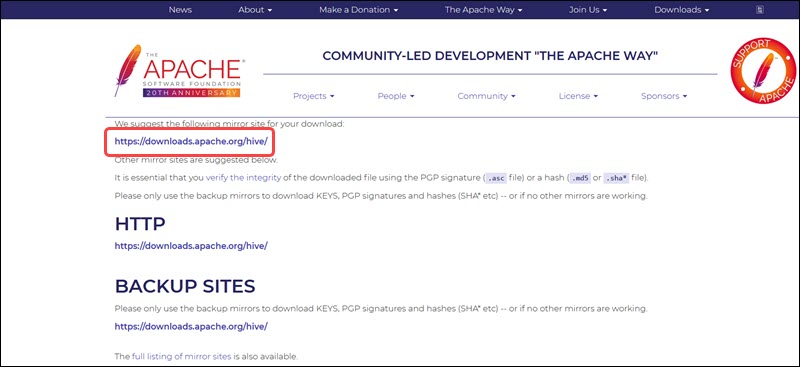The height and width of the screenshot is (367, 800).
Task: Expand the Projects dropdown
Action: point(313,96)
